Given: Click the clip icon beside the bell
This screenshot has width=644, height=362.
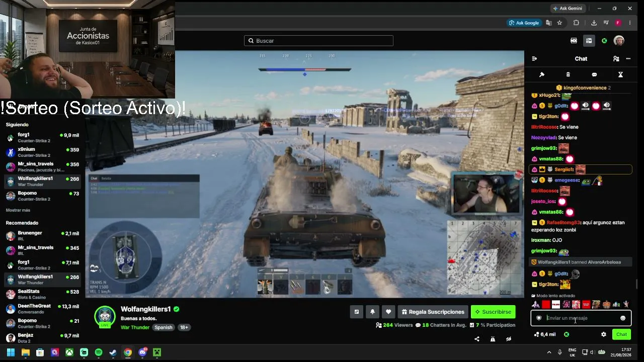Looking at the screenshot, I should click(x=357, y=312).
